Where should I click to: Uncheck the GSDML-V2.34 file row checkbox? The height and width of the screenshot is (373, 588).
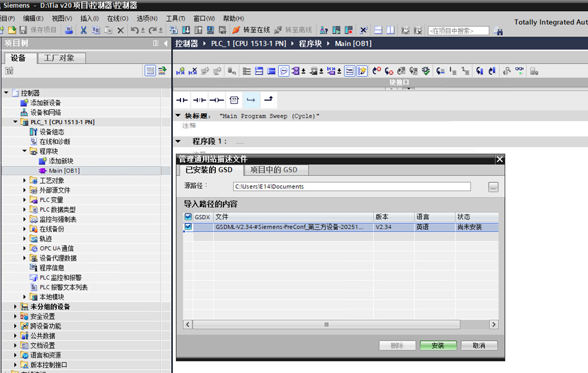pyautogui.click(x=188, y=227)
